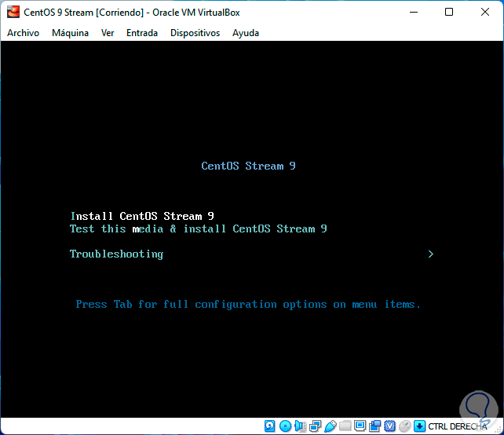Click the CPU virtualization V chip icon
504x435 pixels.
click(x=389, y=426)
